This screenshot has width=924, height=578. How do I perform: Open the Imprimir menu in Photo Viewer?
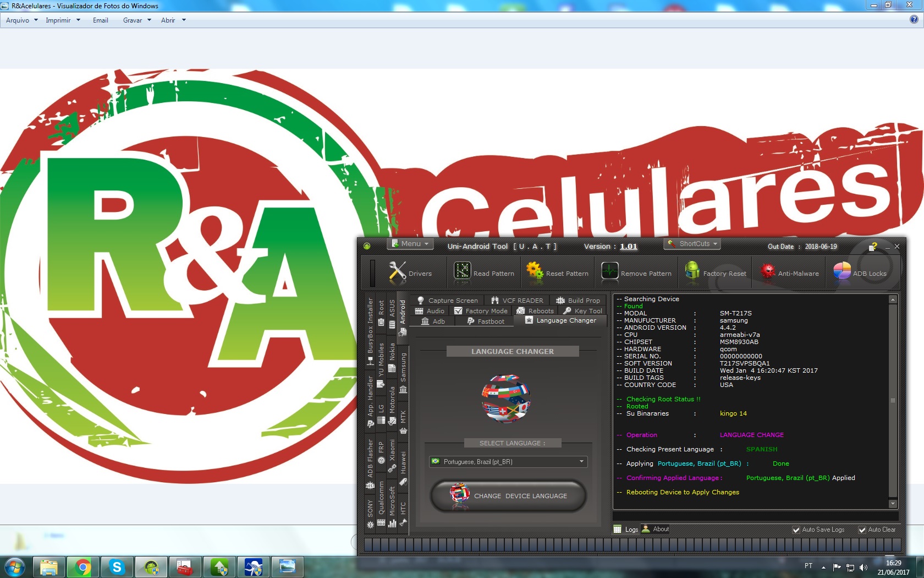point(63,20)
